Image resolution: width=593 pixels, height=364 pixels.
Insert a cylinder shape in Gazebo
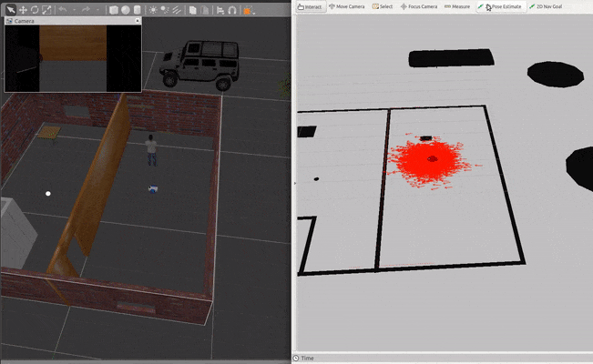click(x=138, y=10)
